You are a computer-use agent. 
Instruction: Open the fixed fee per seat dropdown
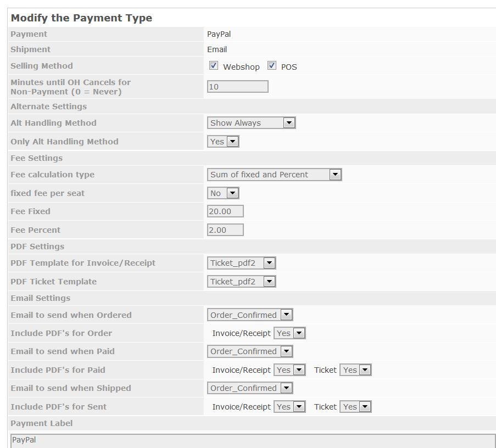pos(223,193)
